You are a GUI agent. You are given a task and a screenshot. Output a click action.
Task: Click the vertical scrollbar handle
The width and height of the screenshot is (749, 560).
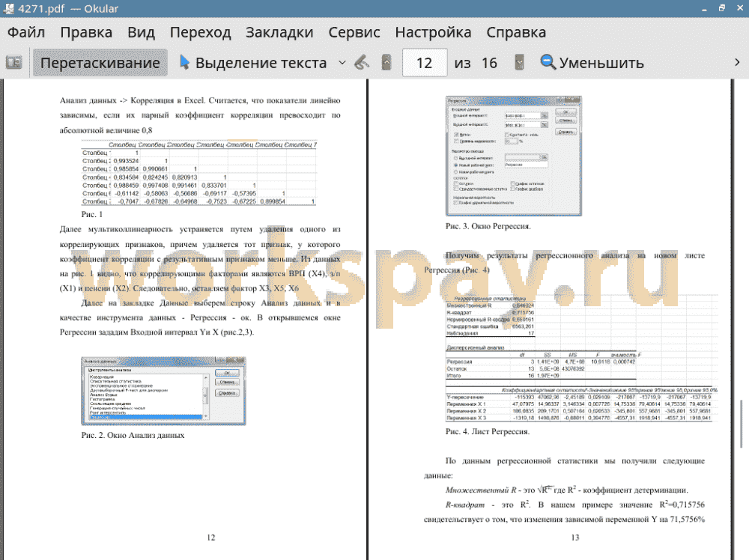click(742, 424)
